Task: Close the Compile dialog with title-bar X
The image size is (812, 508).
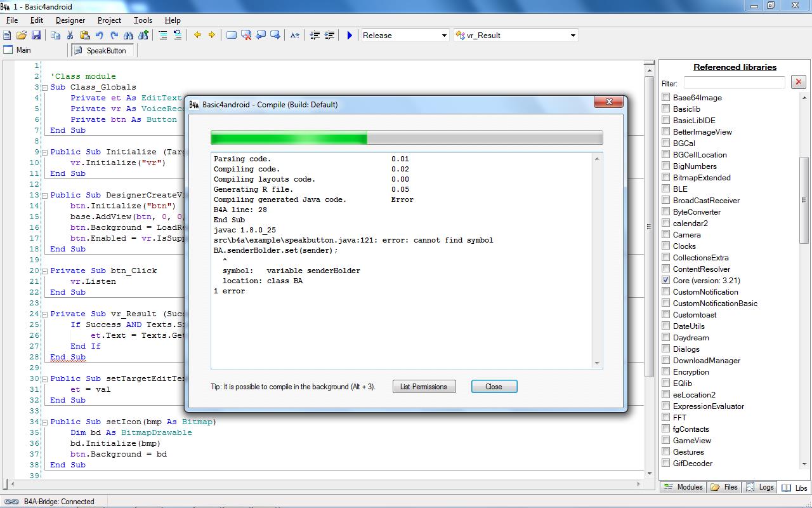Action: click(608, 102)
